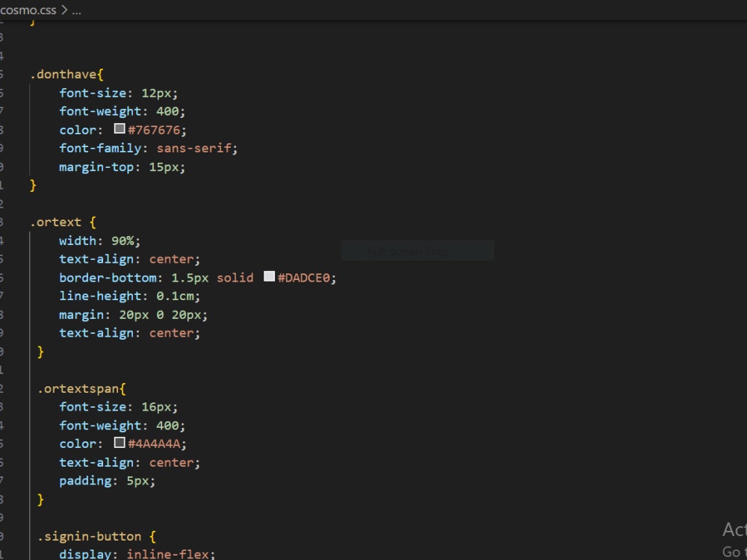Viewport: 747px width, 560px height.
Task: Click the #4A4A4A hex value
Action: pyautogui.click(x=155, y=444)
